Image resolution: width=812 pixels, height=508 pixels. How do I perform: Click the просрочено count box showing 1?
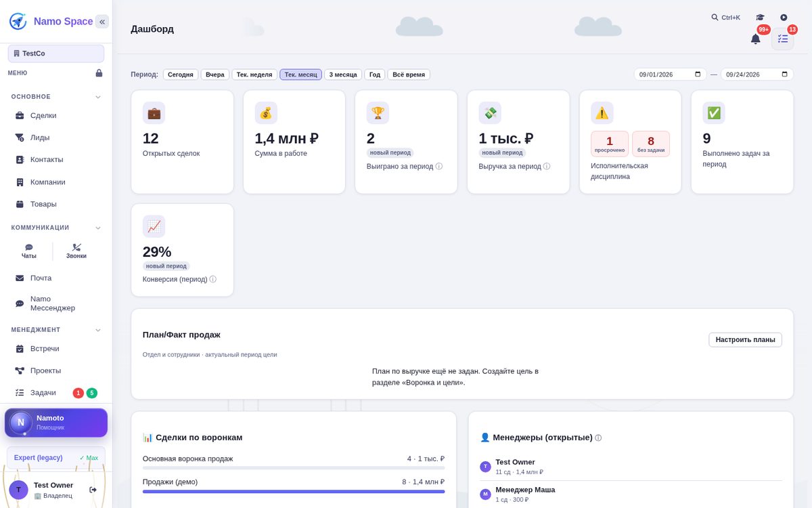pos(610,144)
